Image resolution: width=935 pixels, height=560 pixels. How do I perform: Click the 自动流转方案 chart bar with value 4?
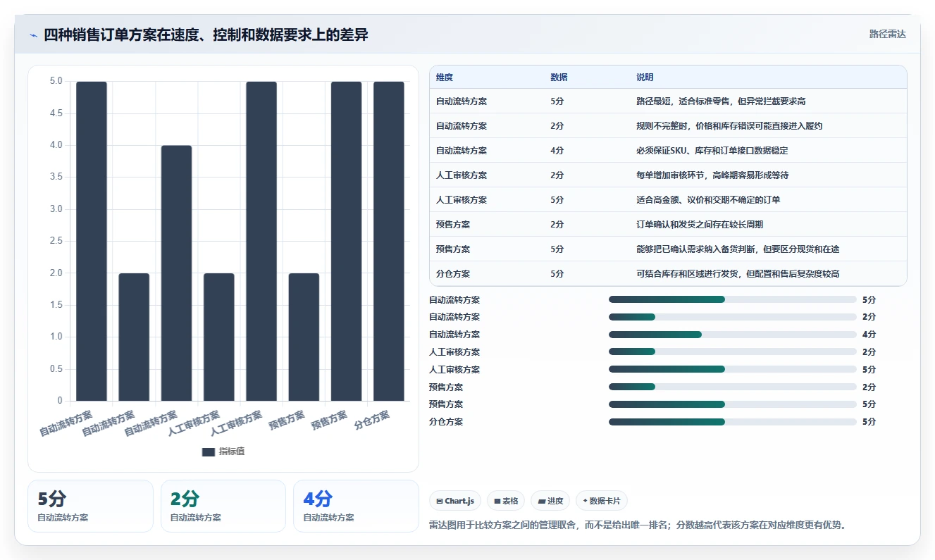(176, 273)
